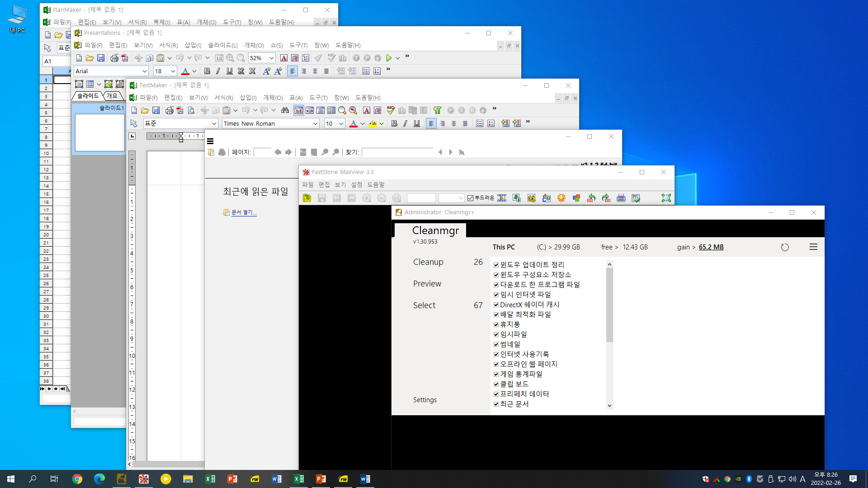Screen dimensions: 868x488
Task: Expand highlight color arrow in TextMaker toolbar
Action: (382, 123)
